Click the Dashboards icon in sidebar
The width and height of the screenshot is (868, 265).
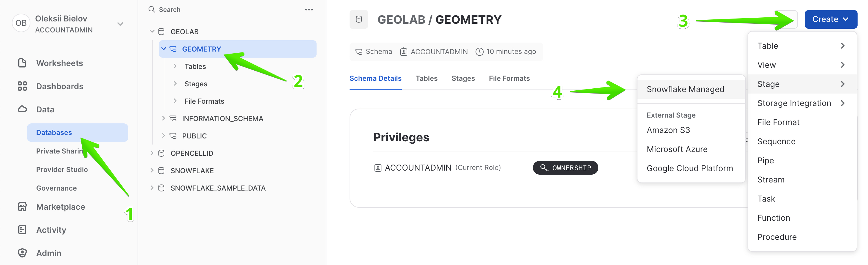23,86
